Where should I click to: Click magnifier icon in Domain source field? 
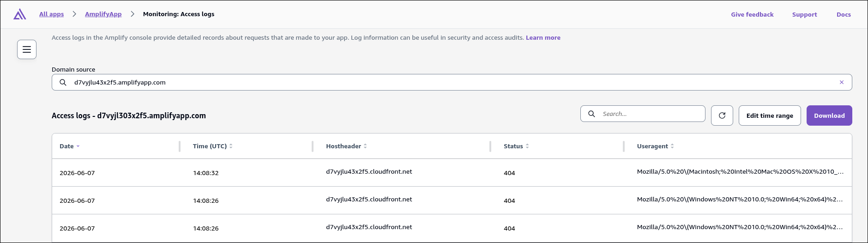point(63,82)
